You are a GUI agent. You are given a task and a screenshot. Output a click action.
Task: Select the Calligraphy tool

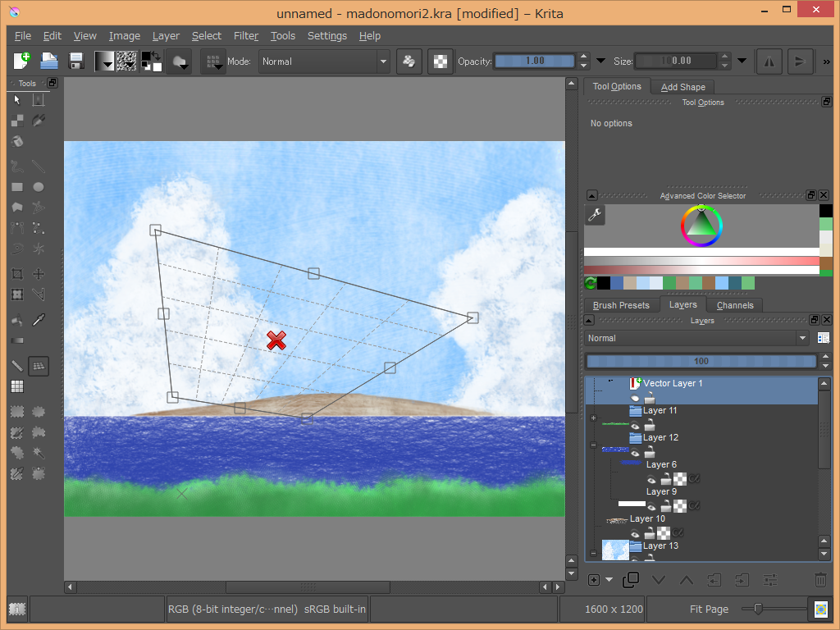click(39, 121)
